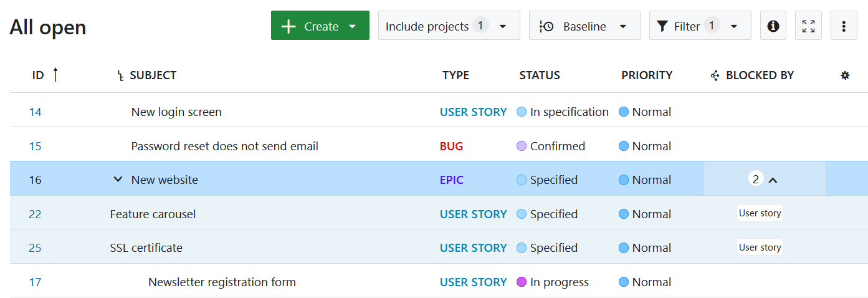The height and width of the screenshot is (298, 868).
Task: Open work package ID 14 link
Action: click(x=35, y=112)
